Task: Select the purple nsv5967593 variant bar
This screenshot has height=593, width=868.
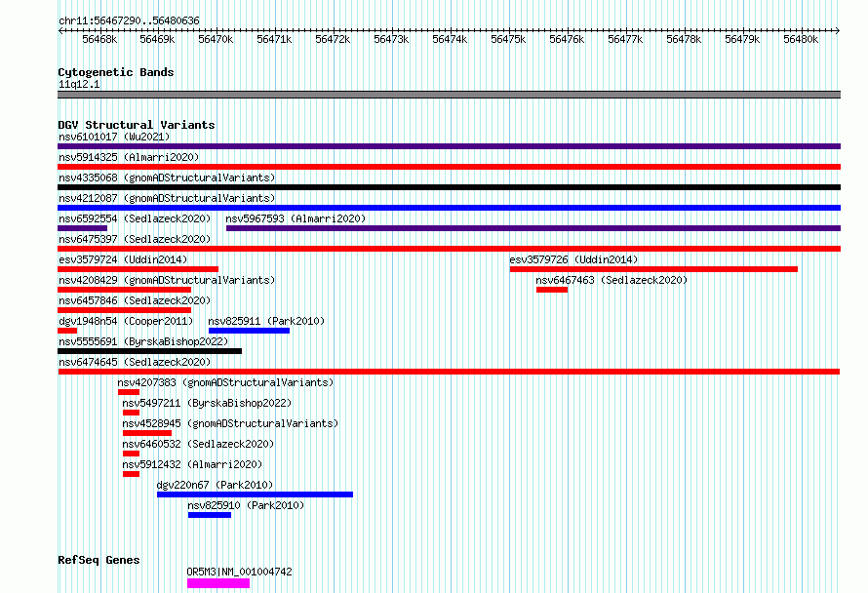Action: coord(533,228)
